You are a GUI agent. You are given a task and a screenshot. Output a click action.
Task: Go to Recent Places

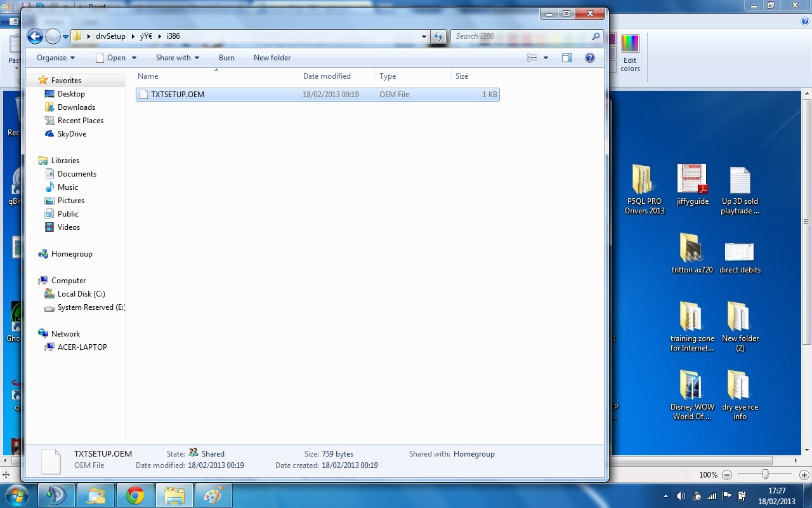point(81,121)
